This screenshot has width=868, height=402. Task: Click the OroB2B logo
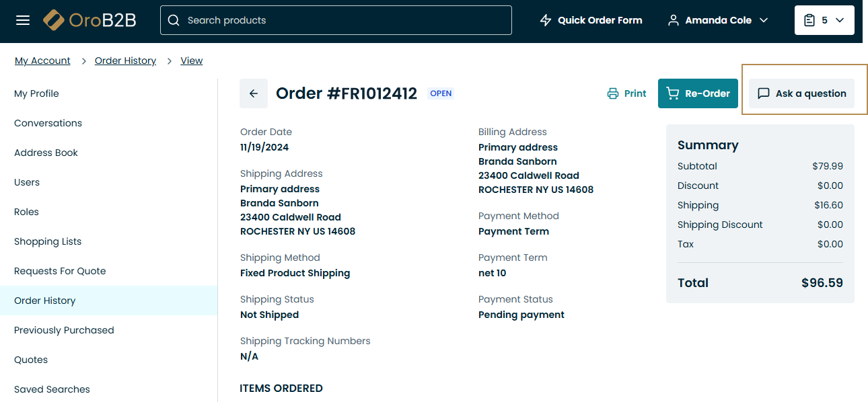coord(89,20)
